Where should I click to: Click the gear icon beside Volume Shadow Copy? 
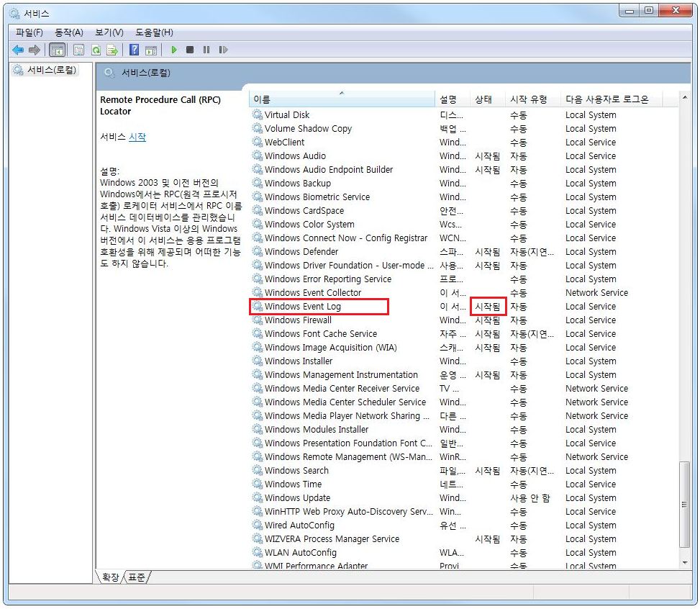(x=257, y=128)
